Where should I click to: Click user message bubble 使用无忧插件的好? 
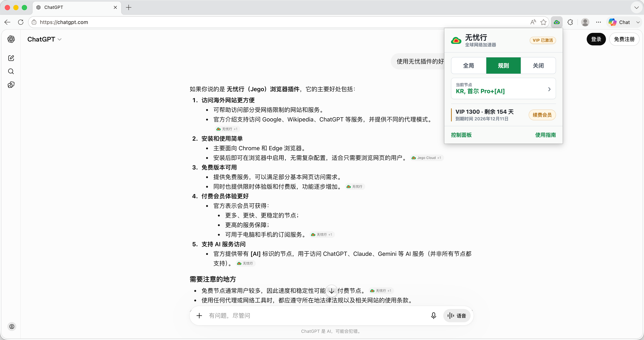coord(418,61)
